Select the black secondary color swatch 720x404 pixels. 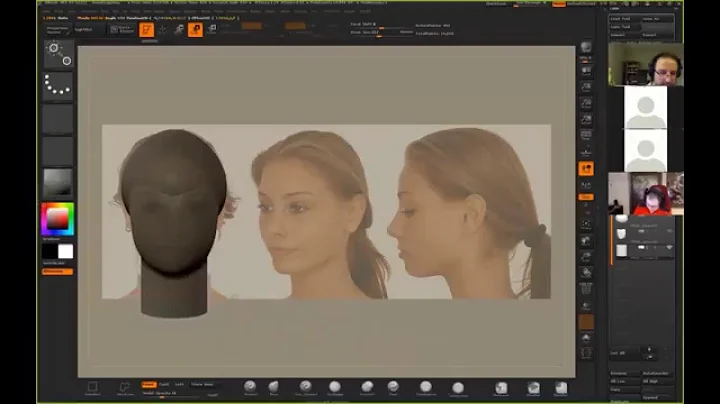[50, 252]
